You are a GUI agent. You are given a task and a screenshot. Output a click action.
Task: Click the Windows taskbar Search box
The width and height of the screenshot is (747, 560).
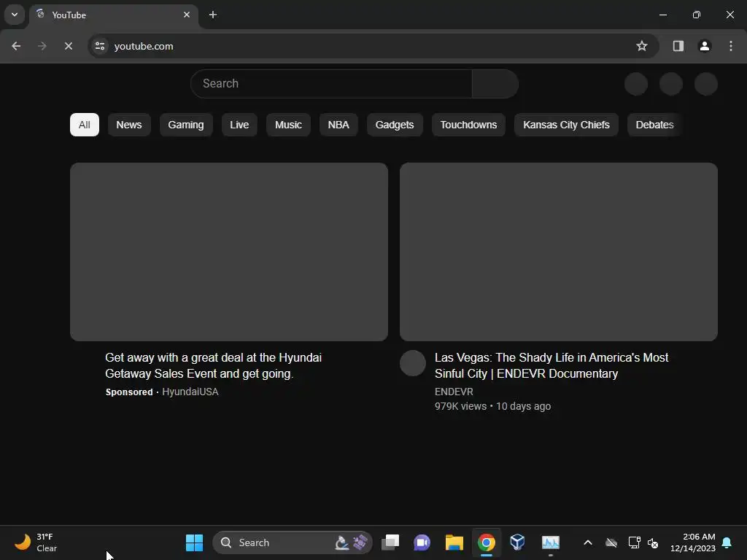[x=292, y=542]
